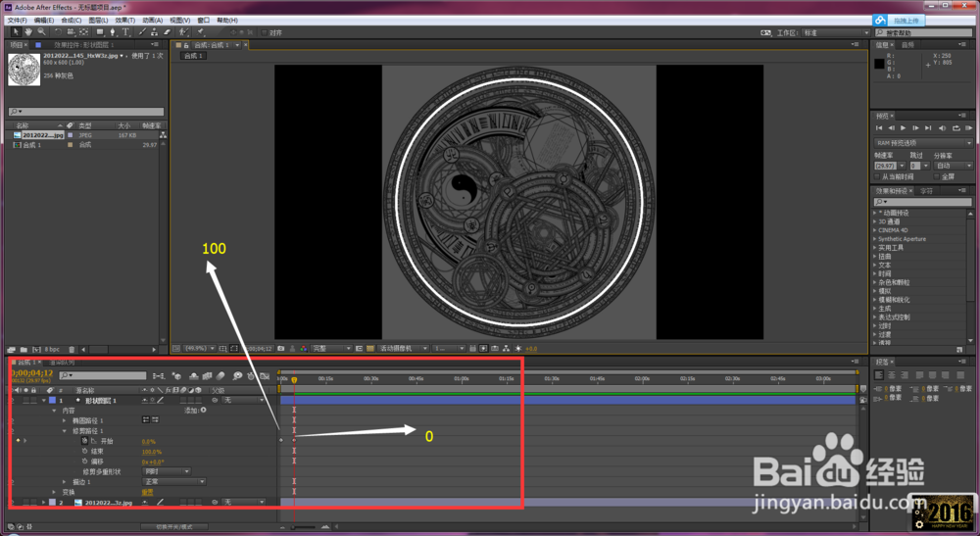Enable the 从当前时间 checkbox
This screenshot has width=980, height=536.
877,176
